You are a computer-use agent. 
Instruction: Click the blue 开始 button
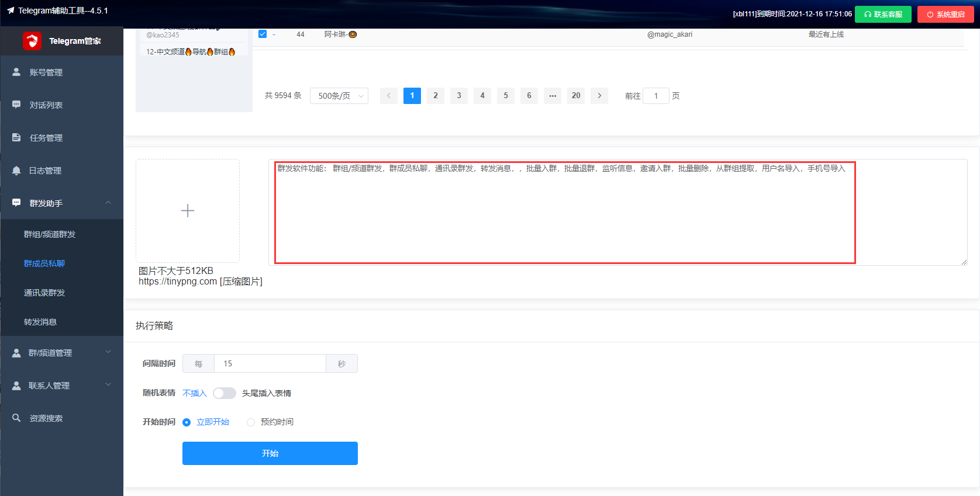pyautogui.click(x=270, y=453)
